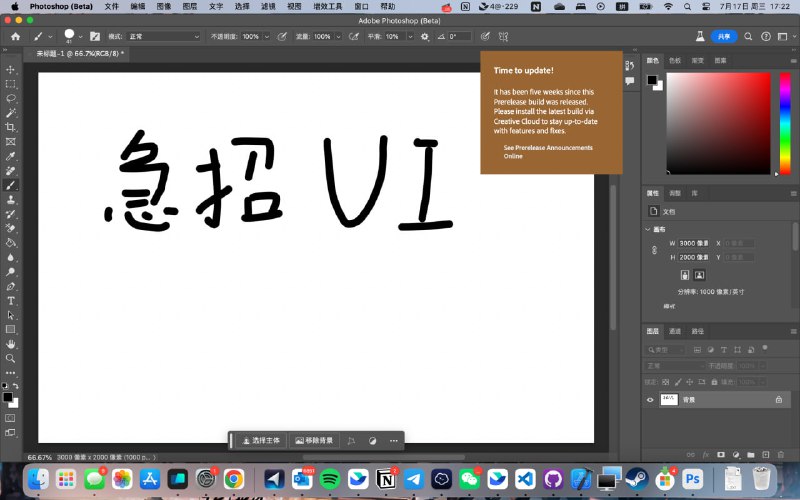The height and width of the screenshot is (500, 800).
Task: Click the blue 共享 share button
Action: (723, 36)
